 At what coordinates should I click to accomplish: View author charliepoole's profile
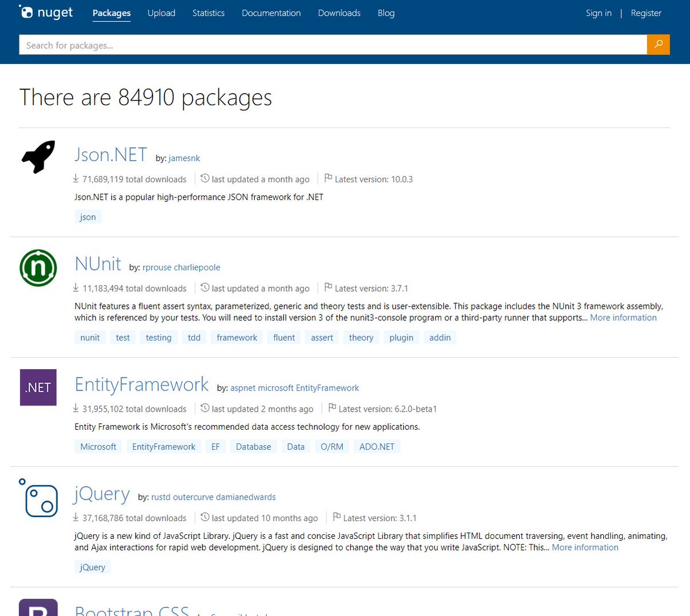pyautogui.click(x=197, y=267)
